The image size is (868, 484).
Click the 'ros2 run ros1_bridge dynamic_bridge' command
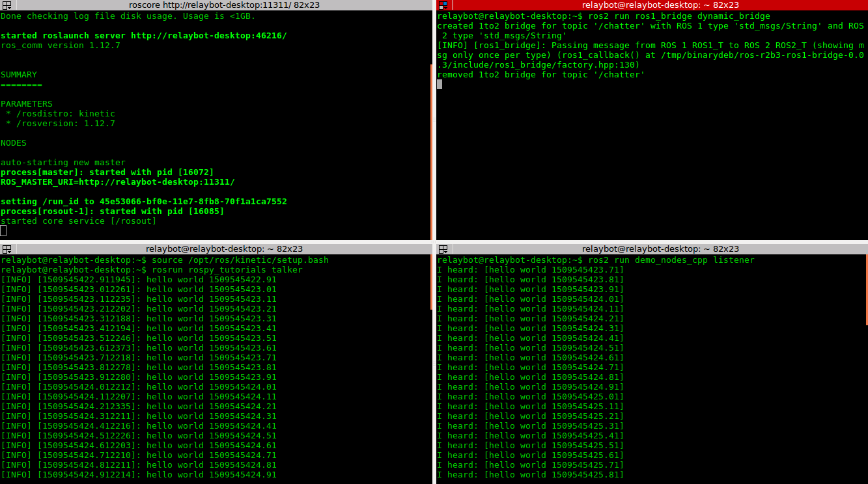pos(679,16)
